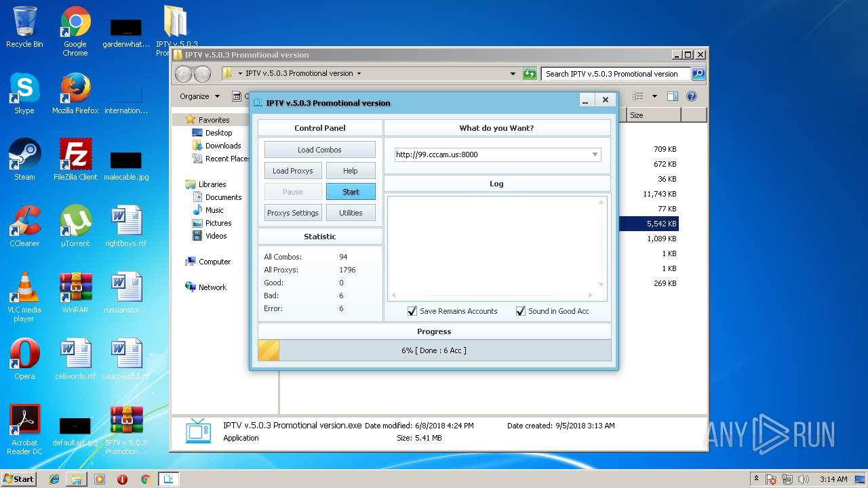Click the Explorer back navigation button

click(x=184, y=74)
